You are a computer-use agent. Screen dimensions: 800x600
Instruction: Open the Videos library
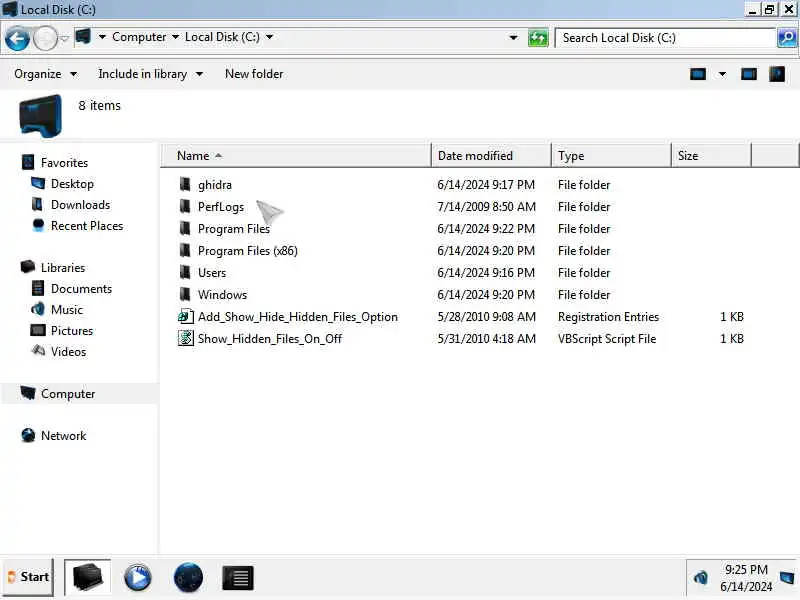point(68,352)
